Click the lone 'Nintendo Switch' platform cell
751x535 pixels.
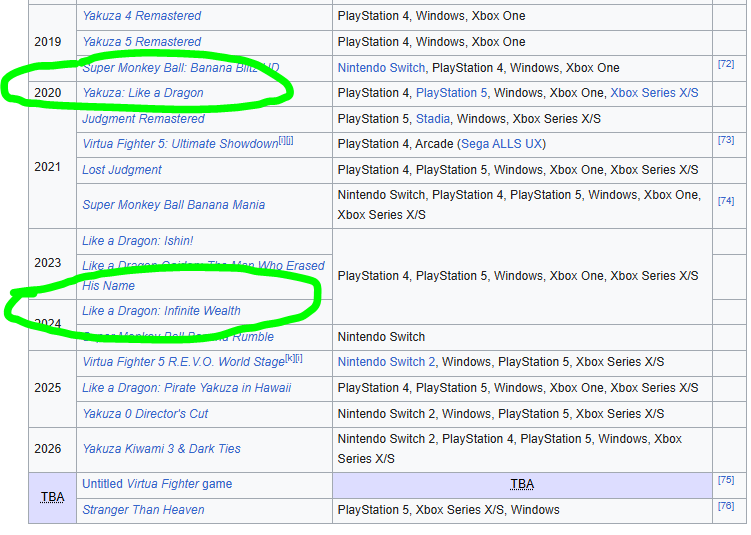[x=522, y=337]
